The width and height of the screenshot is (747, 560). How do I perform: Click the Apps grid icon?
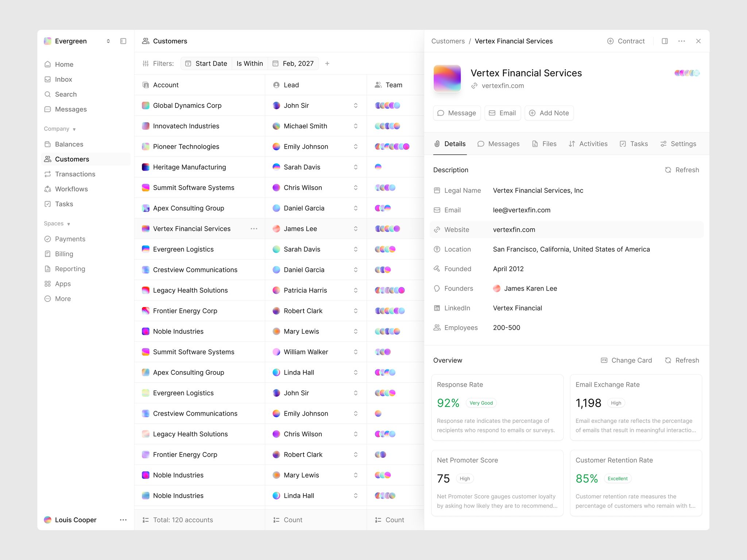tap(47, 284)
